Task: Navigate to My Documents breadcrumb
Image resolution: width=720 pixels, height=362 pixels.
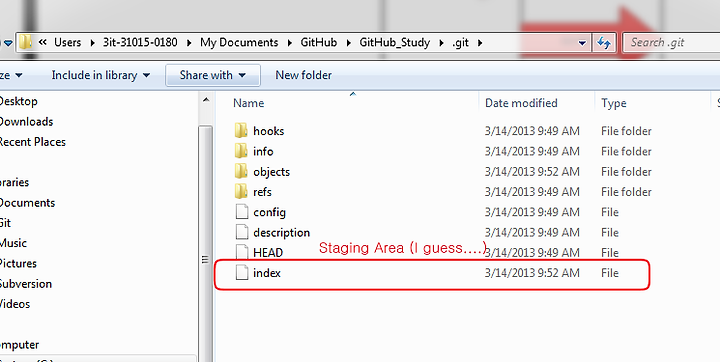Action: point(239,42)
